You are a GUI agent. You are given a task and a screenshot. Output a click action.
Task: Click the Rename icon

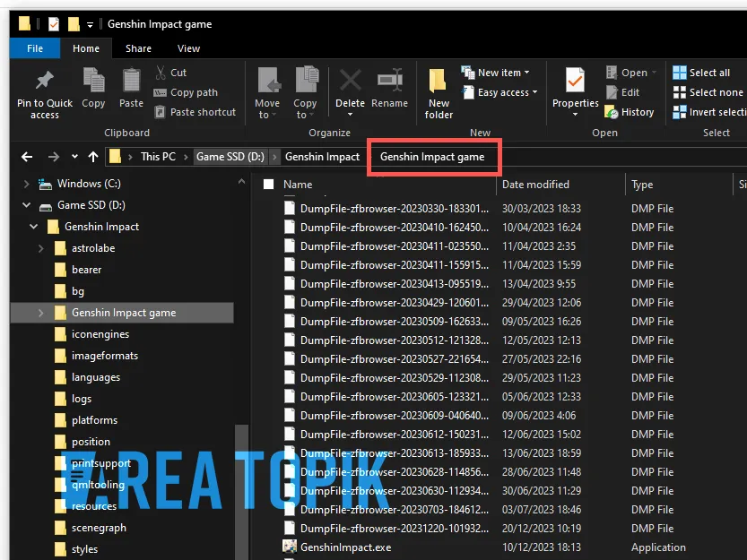click(x=390, y=79)
